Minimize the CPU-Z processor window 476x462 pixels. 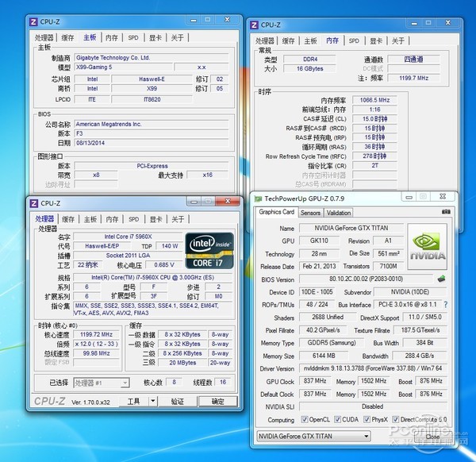click(x=194, y=202)
